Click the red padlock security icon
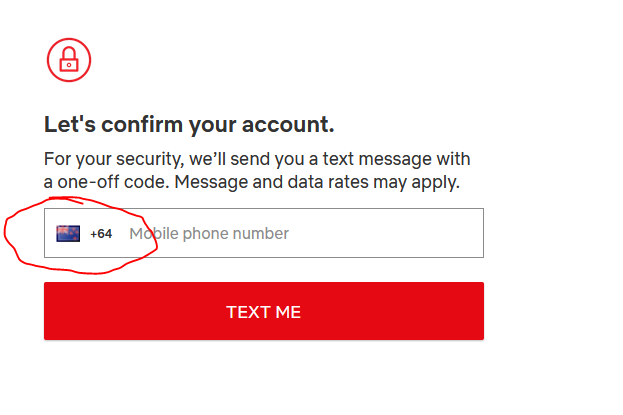 [x=69, y=60]
